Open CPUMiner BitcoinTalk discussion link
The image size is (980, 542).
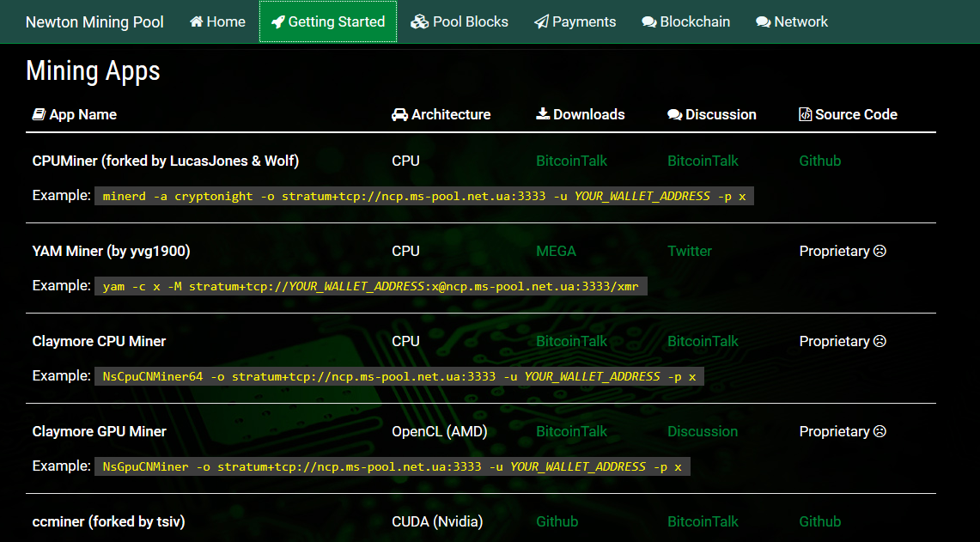pos(703,161)
